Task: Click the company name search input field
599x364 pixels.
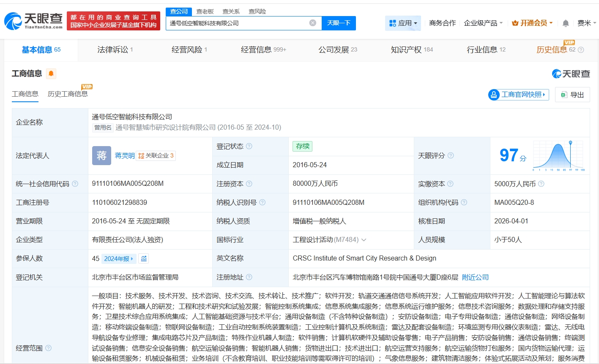Action: [x=237, y=23]
